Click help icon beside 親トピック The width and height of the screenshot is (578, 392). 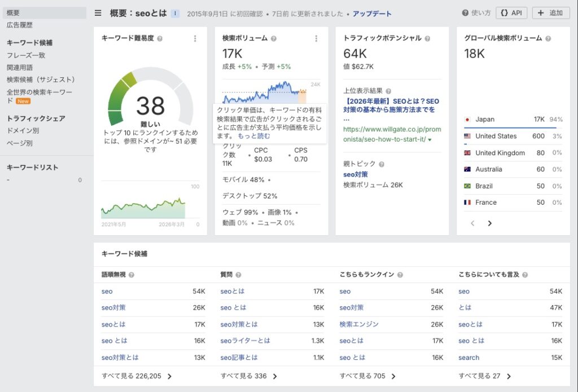click(x=382, y=164)
